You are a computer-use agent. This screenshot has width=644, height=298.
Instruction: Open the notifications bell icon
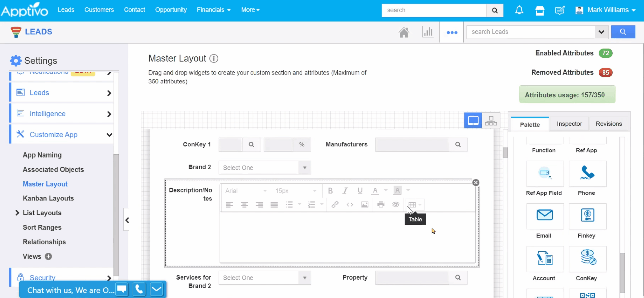click(x=519, y=10)
